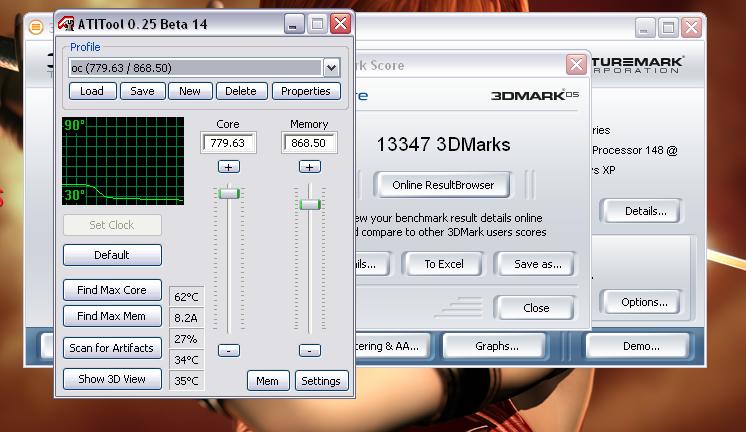This screenshot has width=746, height=432.
Task: Open ATITool Settings button
Action: point(321,381)
